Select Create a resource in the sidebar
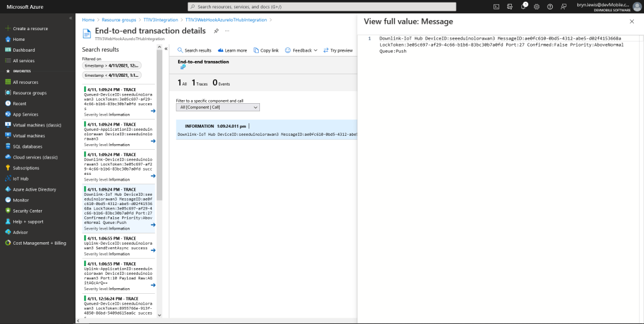The height and width of the screenshot is (324, 644). coord(30,28)
